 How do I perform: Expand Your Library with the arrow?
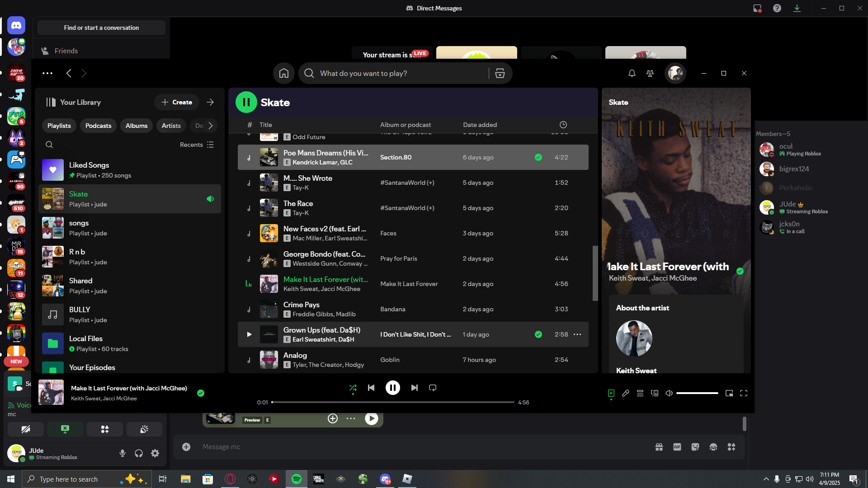210,102
